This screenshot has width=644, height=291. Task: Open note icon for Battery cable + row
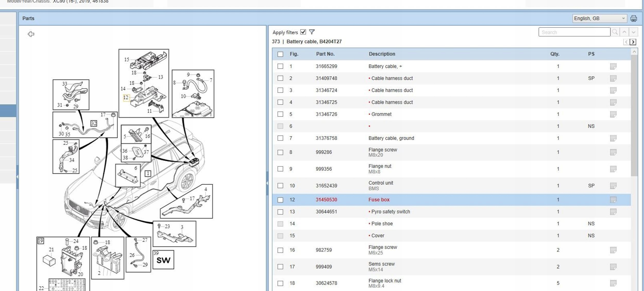coord(613,66)
